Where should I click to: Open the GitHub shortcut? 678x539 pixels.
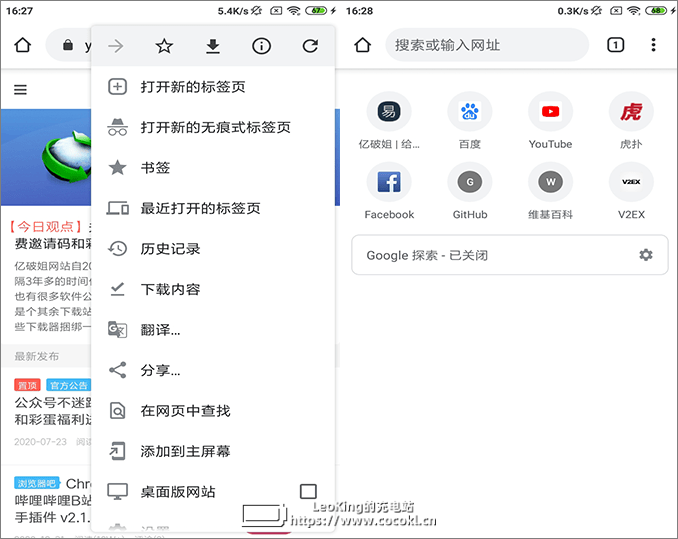[x=470, y=191]
